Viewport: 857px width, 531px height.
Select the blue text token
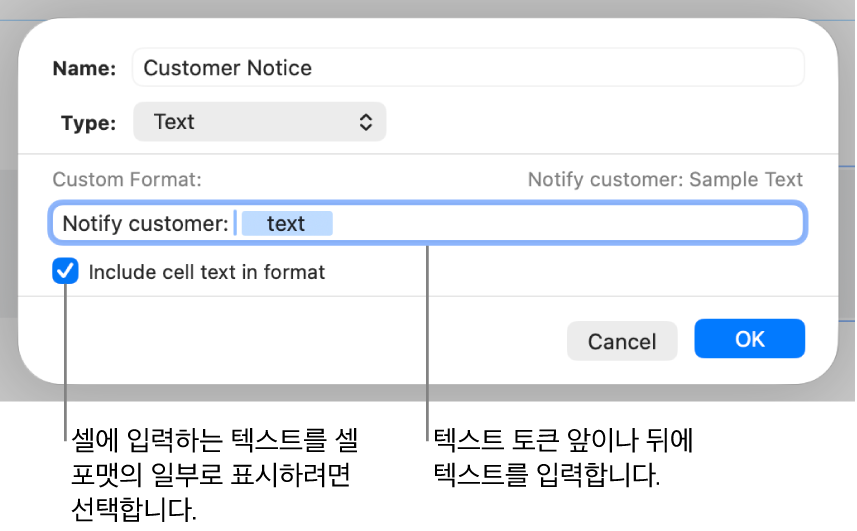pyautogui.click(x=286, y=224)
